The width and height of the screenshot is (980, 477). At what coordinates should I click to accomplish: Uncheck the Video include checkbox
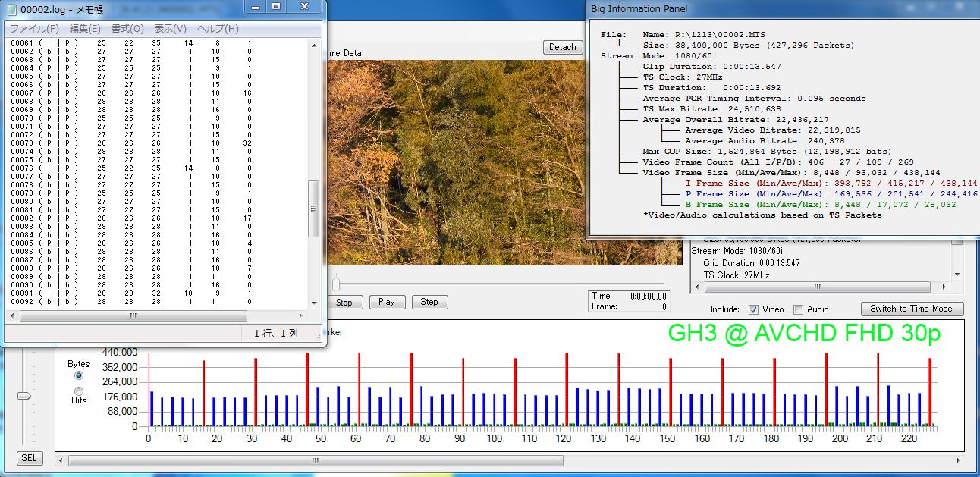(x=753, y=309)
